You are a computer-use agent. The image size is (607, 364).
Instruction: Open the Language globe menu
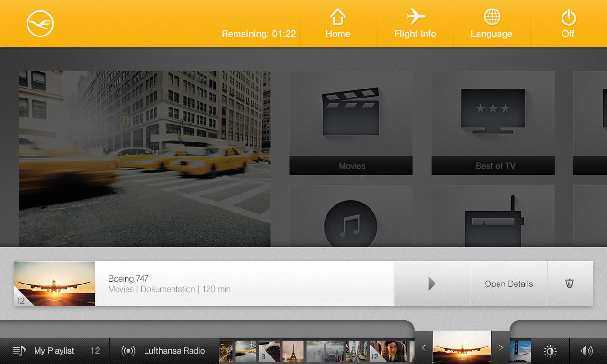[x=491, y=24]
